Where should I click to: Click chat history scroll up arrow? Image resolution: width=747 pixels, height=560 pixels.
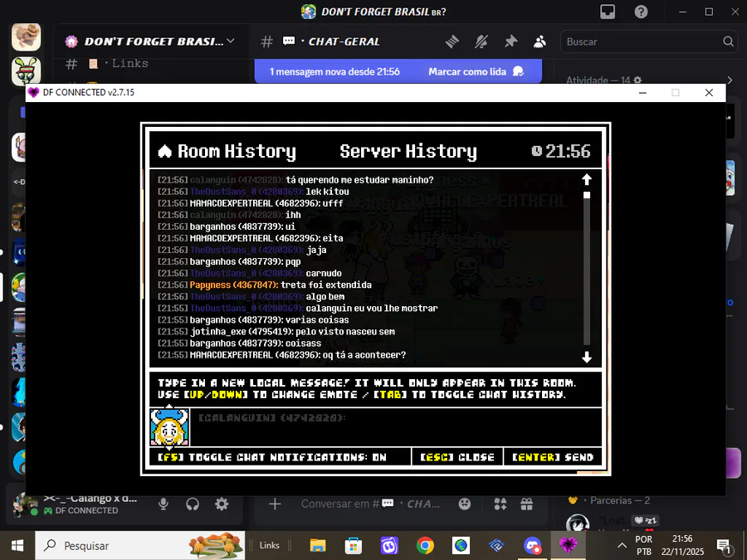(x=587, y=179)
